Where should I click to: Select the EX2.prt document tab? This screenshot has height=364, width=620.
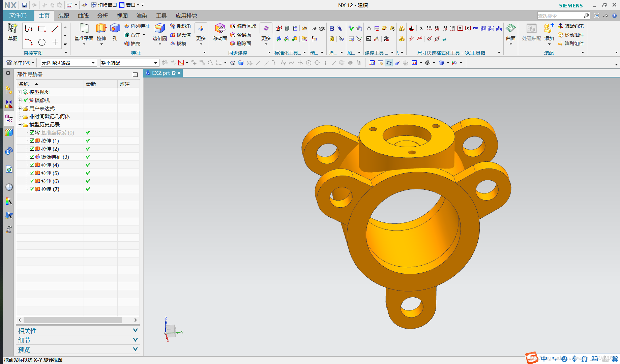pos(163,73)
